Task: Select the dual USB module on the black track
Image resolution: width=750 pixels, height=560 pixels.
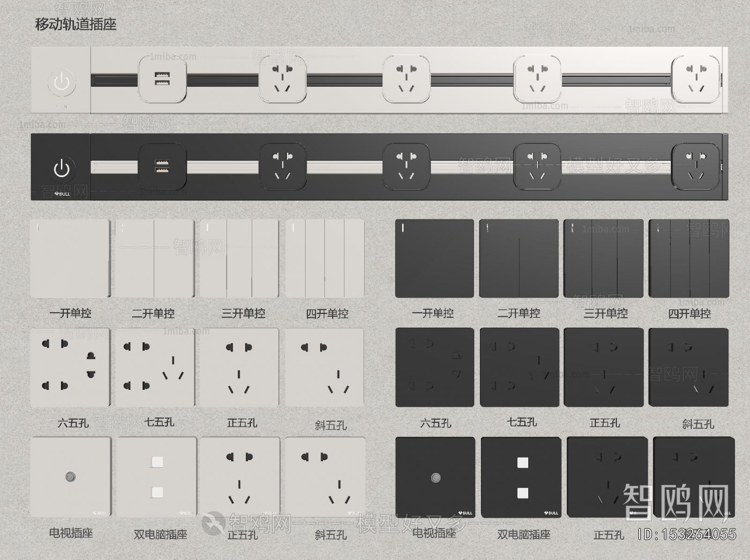Action: pyautogui.click(x=161, y=168)
